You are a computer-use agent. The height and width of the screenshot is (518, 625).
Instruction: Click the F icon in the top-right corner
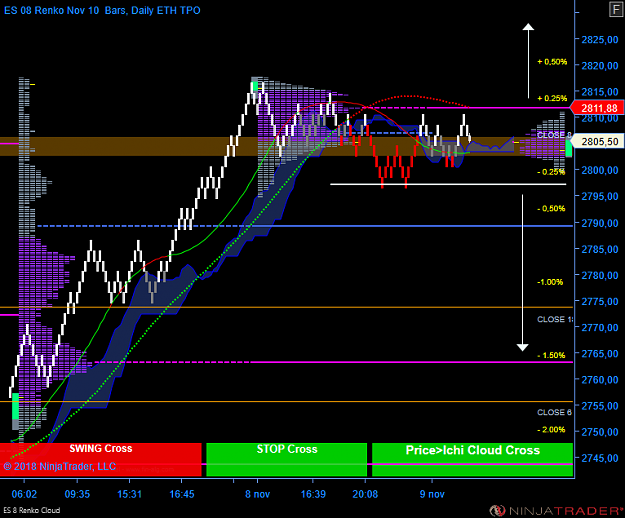click(616, 10)
